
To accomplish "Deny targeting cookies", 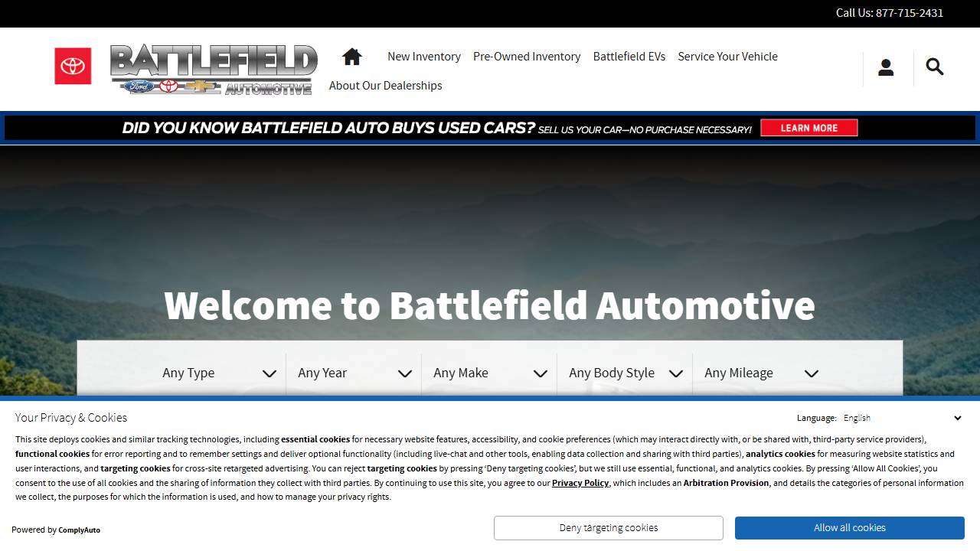I will click(608, 527).
